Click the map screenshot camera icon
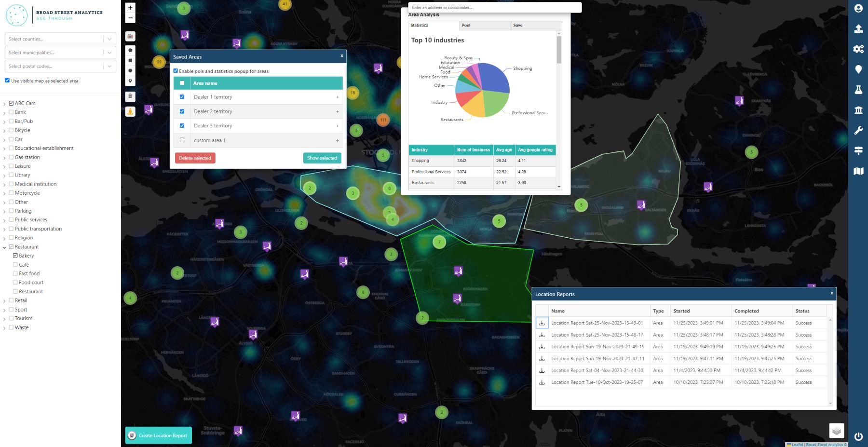Image resolution: width=868 pixels, height=447 pixels. point(130,36)
